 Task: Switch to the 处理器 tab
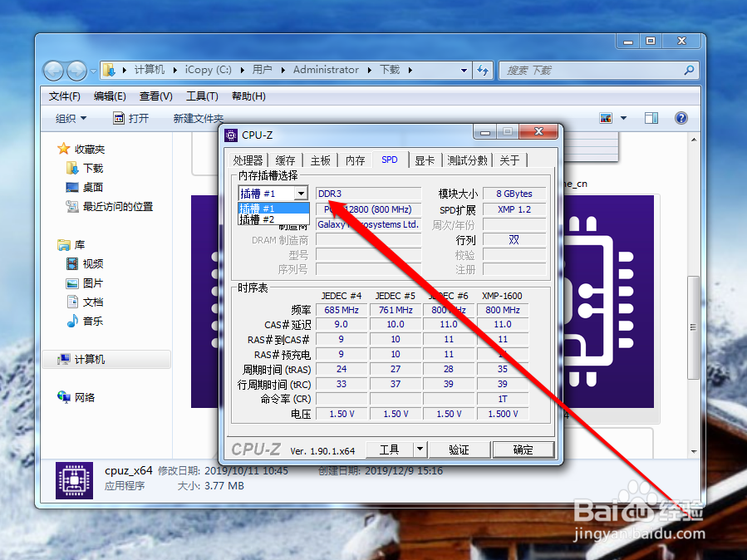coord(248,160)
